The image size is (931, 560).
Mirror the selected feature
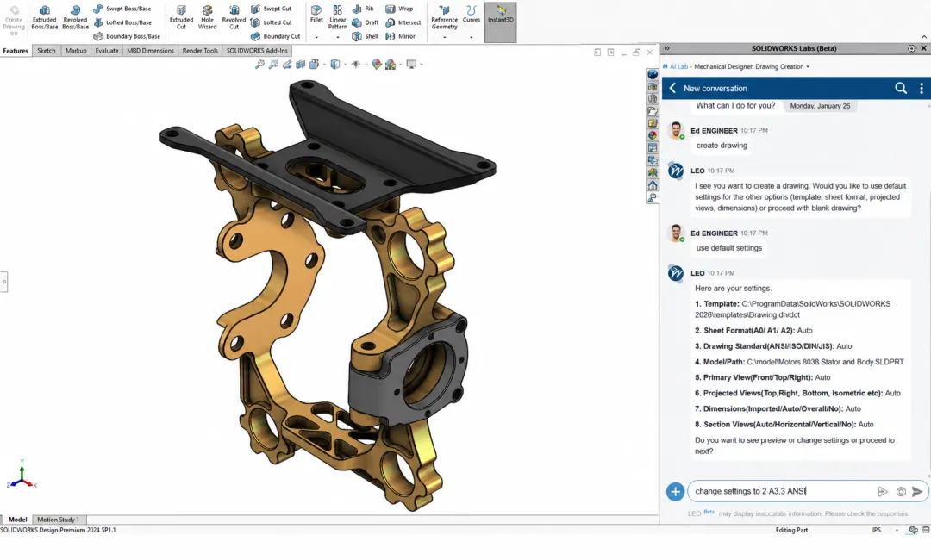point(400,36)
